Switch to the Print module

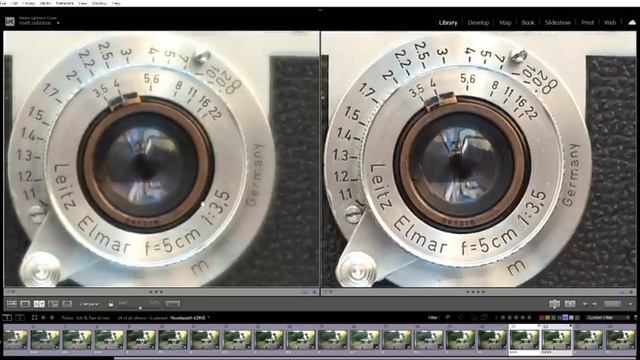tap(588, 23)
